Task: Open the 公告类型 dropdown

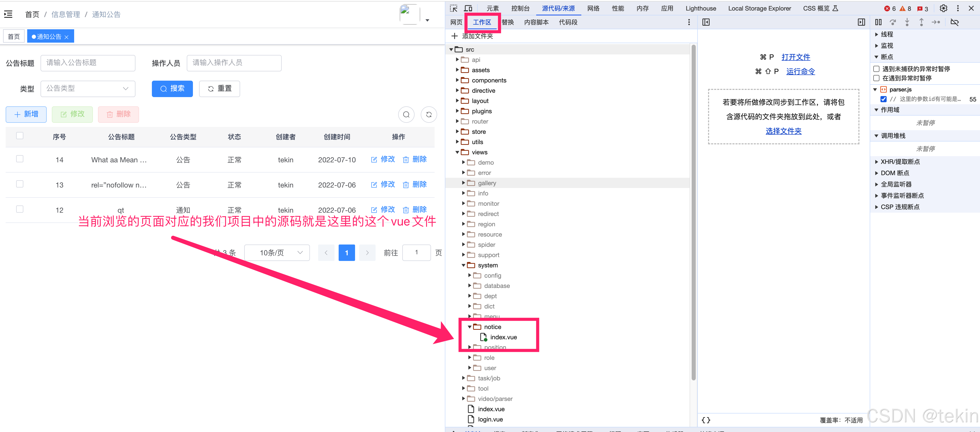Action: click(88, 88)
